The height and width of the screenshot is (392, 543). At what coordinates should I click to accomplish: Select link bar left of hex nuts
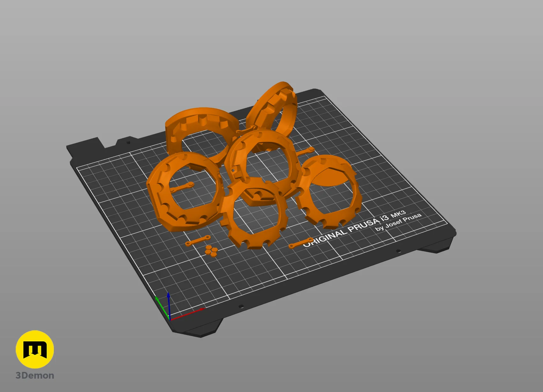197,241
